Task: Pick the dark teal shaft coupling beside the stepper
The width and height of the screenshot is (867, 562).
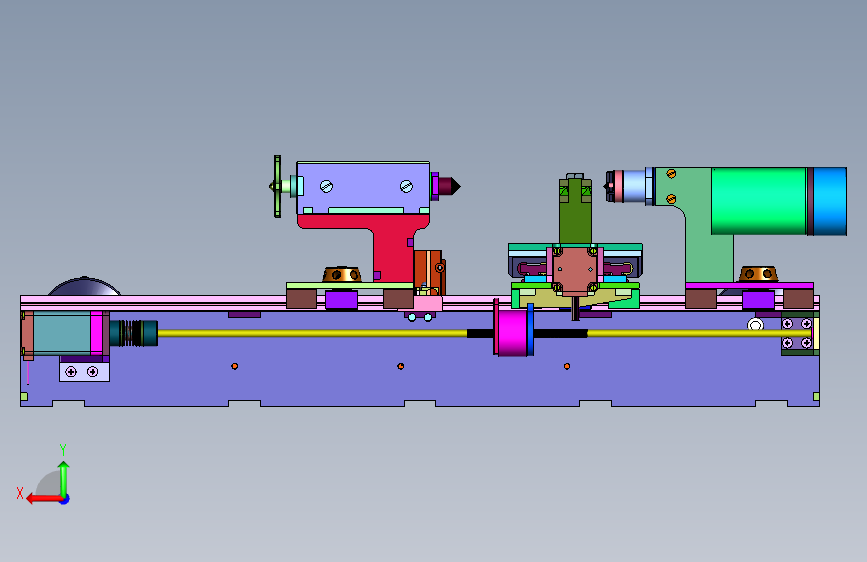Action: (134, 333)
